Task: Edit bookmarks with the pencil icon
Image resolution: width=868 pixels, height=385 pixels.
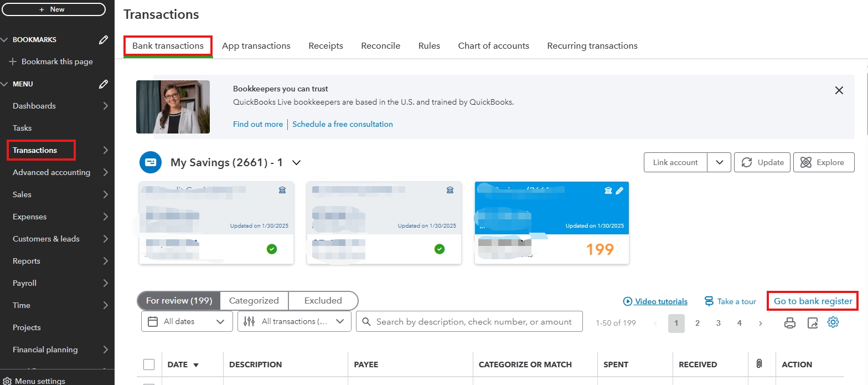Action: tap(104, 40)
